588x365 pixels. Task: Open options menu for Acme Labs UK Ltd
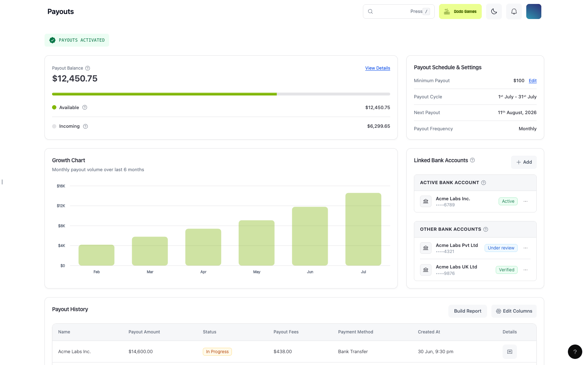526,270
